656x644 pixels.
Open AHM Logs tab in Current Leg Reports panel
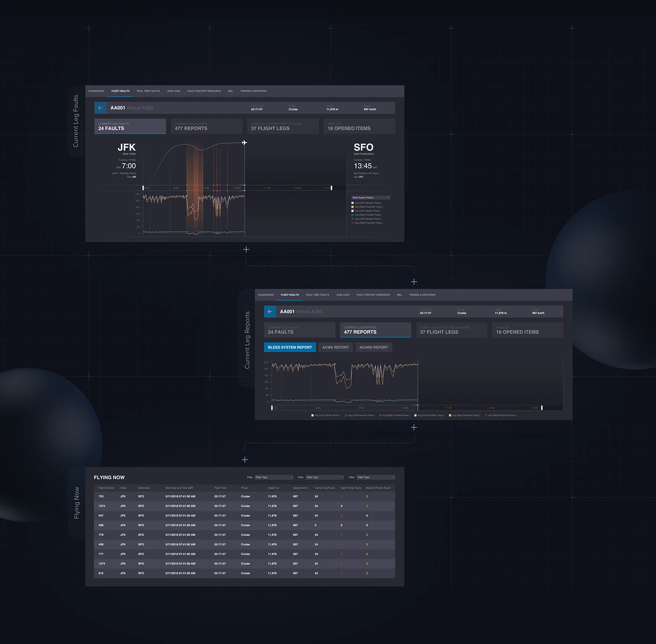pos(343,295)
